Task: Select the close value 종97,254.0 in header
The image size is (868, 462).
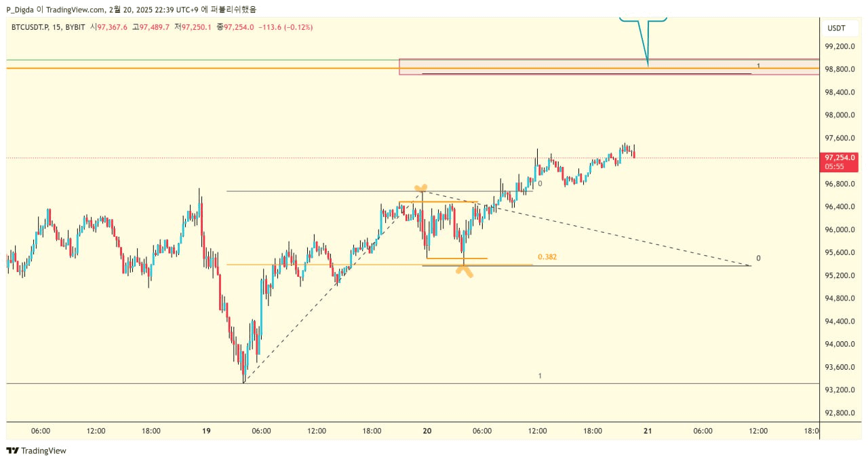Action: click(x=235, y=27)
